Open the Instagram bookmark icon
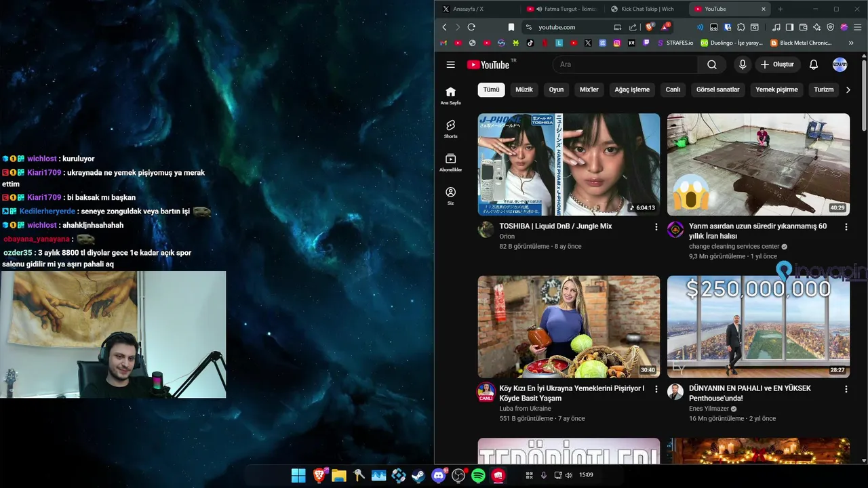Viewport: 868px width, 488px height. [617, 43]
